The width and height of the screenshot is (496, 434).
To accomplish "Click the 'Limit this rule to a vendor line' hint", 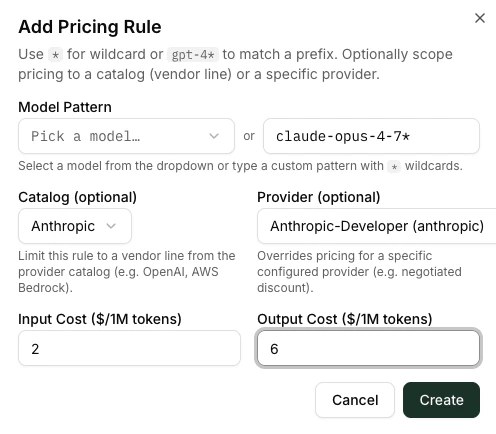I will pos(127,272).
